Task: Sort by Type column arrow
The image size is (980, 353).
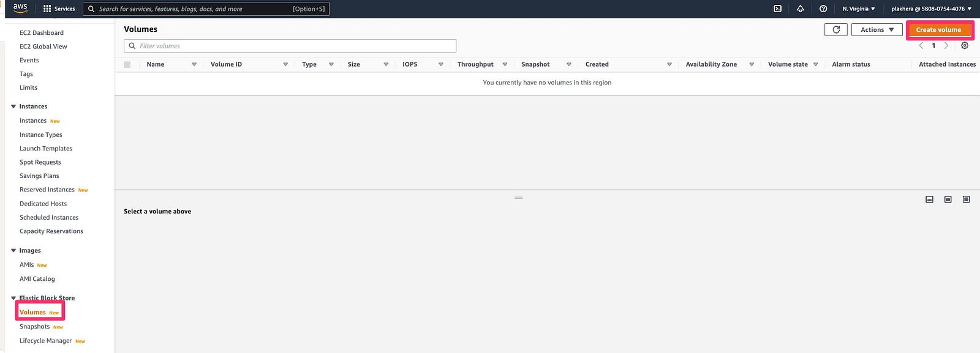Action: click(331, 64)
